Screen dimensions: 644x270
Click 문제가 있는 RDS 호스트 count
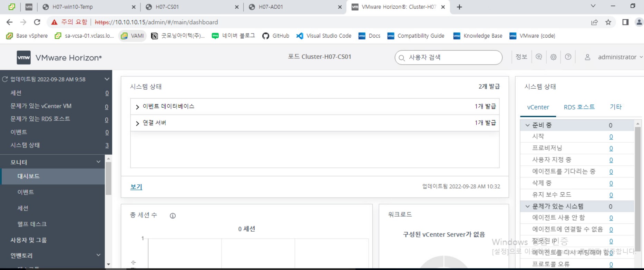[107, 119]
